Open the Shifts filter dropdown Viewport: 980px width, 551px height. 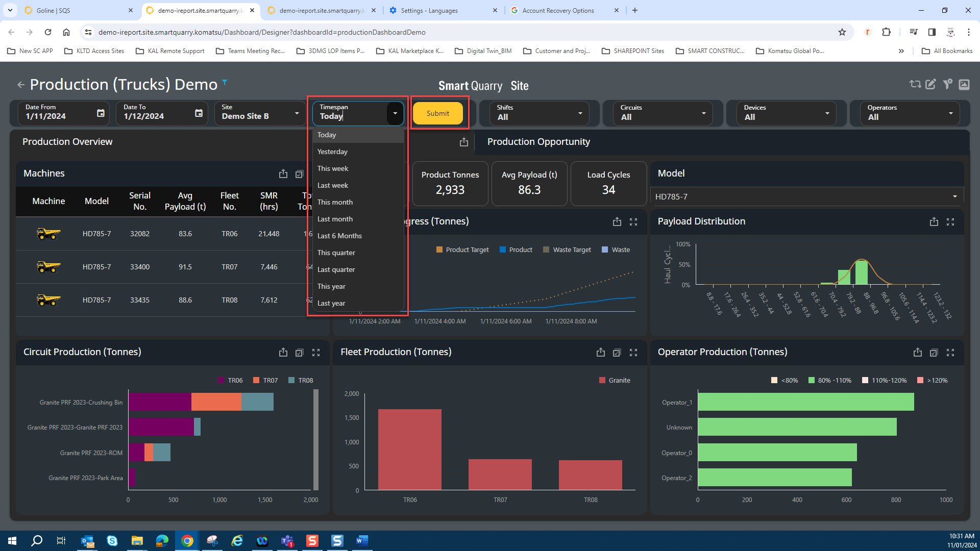click(540, 113)
